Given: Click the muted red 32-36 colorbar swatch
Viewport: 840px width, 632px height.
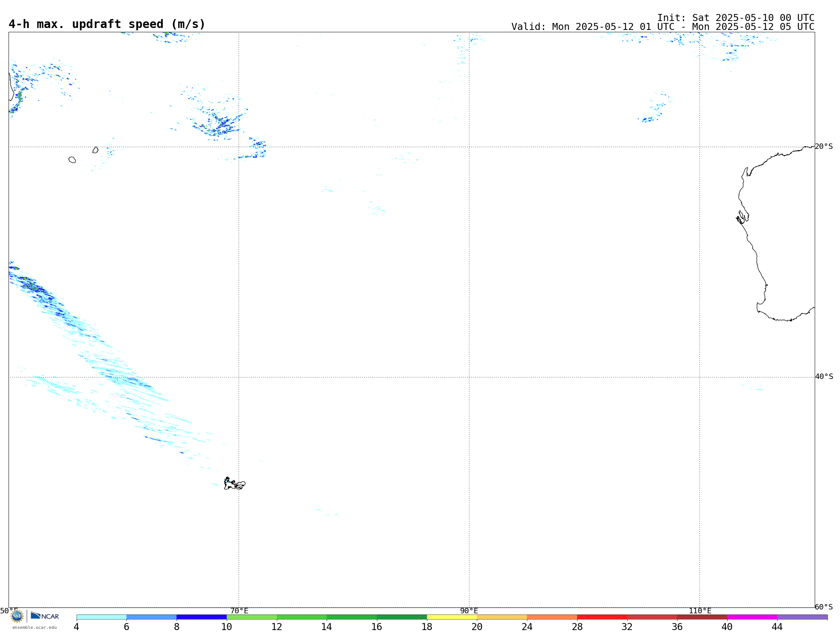Looking at the screenshot, I should click(x=652, y=617).
